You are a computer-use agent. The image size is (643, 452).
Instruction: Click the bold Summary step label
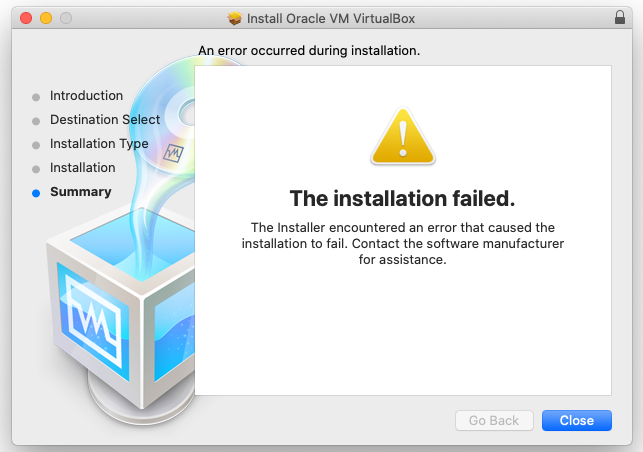click(x=80, y=192)
